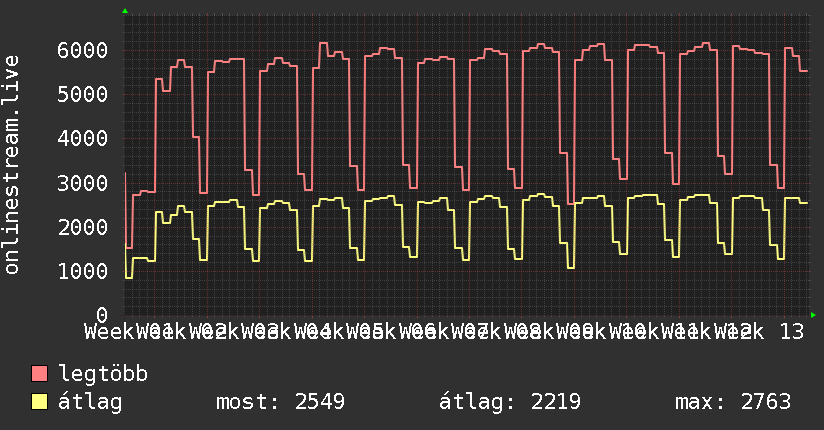Select the átlag legend label
This screenshot has width=824, height=430.
tap(90, 402)
